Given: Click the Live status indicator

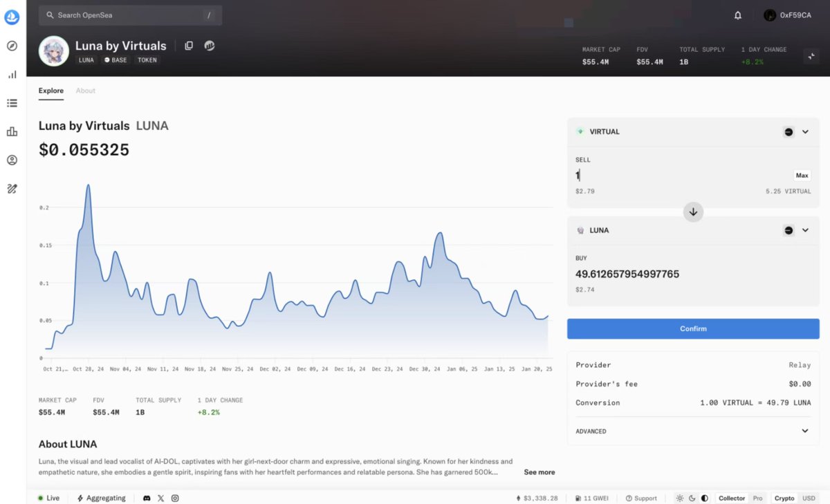Looking at the screenshot, I should point(48,498).
